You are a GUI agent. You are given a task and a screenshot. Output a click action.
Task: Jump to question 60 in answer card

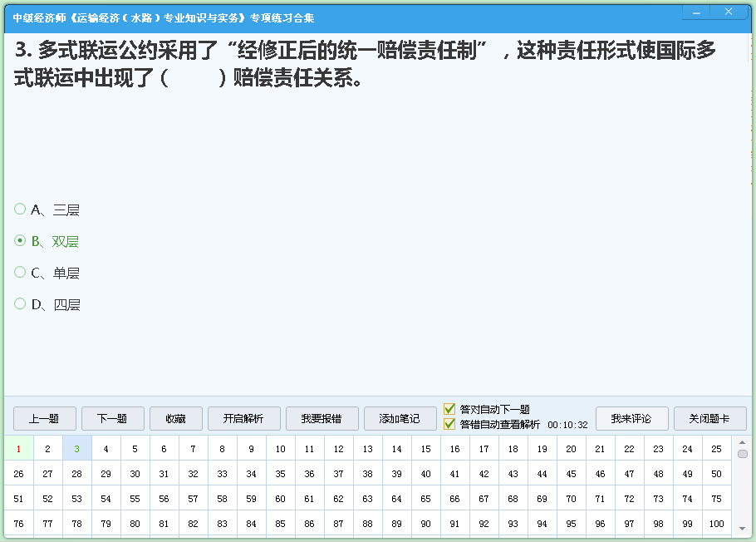[280, 499]
